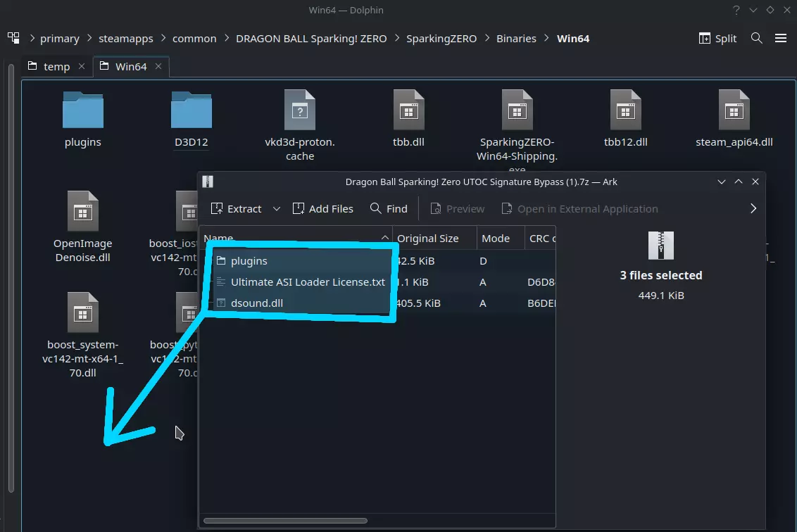Expand the chevron after common breadcrumb
797x532 pixels.
[227, 38]
